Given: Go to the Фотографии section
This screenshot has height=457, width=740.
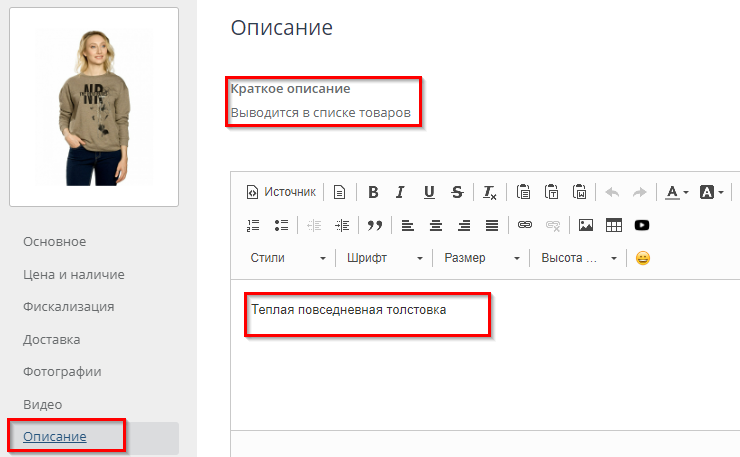Looking at the screenshot, I should pos(62,372).
